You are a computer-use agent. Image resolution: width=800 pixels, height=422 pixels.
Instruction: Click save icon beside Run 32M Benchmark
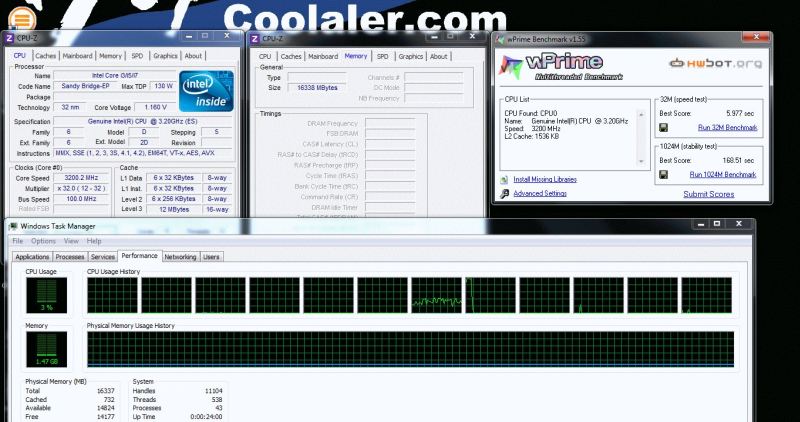pyautogui.click(x=663, y=128)
